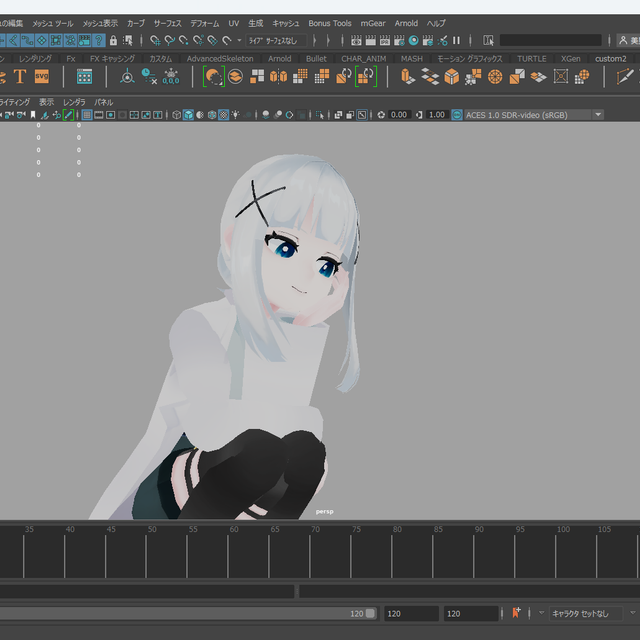Open the user account menu in status line
The height and width of the screenshot is (640, 640).
pos(628,40)
